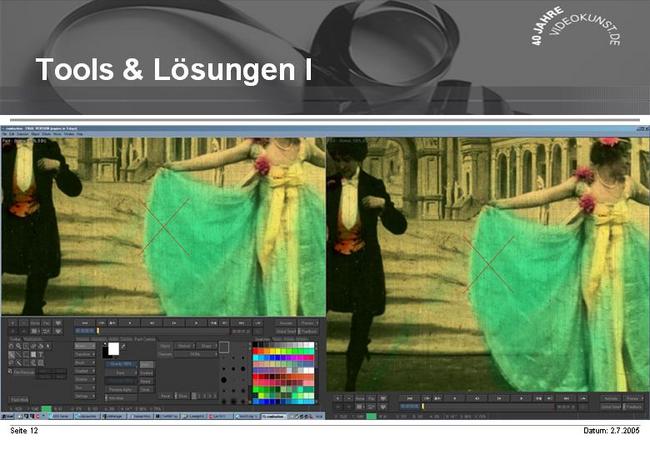Jump to first frame in right window transport

[x=410, y=398]
